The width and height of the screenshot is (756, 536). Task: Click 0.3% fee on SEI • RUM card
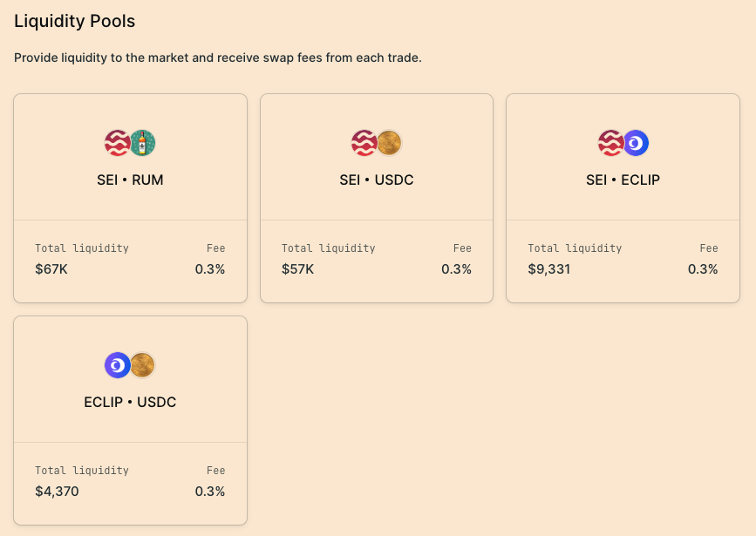point(210,269)
